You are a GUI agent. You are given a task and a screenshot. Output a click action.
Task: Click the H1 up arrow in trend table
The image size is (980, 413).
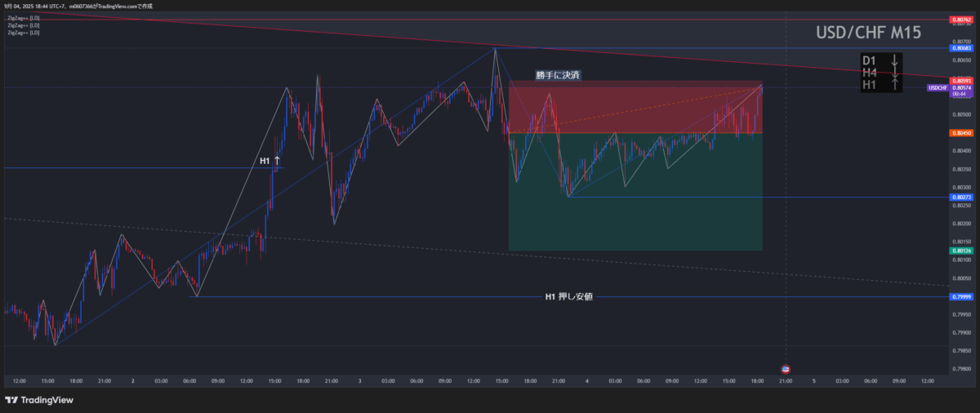895,85
